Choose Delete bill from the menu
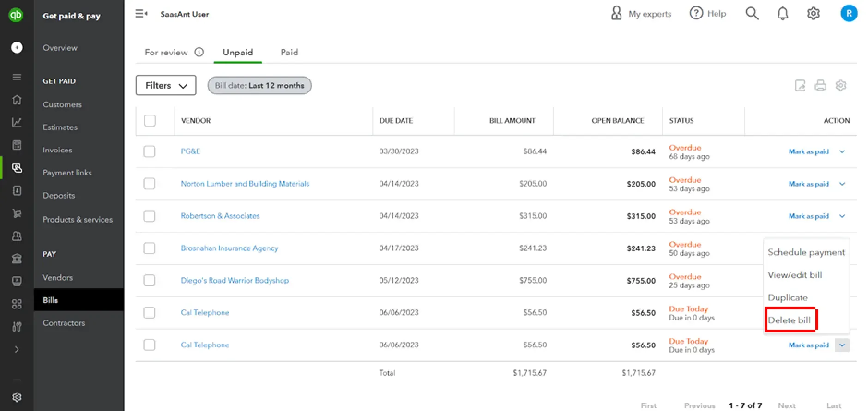The width and height of the screenshot is (868, 411). pyautogui.click(x=789, y=320)
